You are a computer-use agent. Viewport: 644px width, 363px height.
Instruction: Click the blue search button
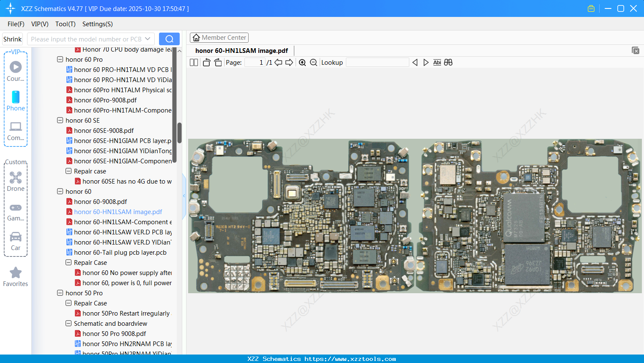tap(169, 39)
